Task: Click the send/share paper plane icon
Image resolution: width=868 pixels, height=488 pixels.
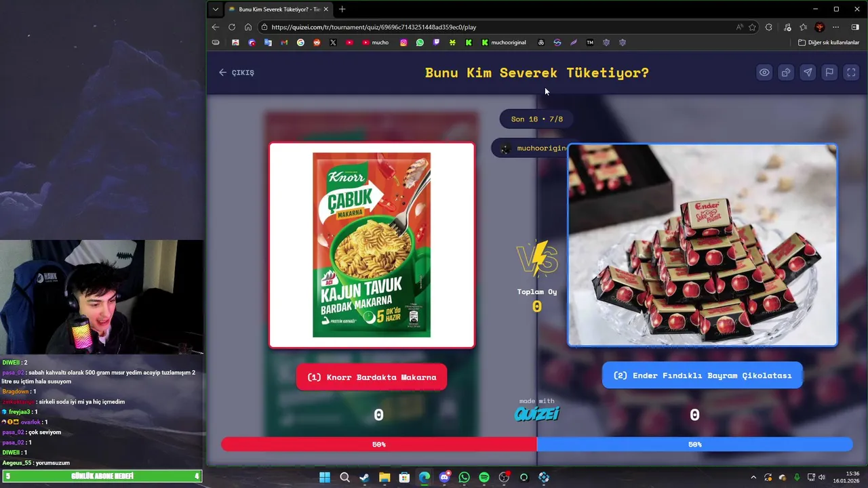Action: [808, 73]
